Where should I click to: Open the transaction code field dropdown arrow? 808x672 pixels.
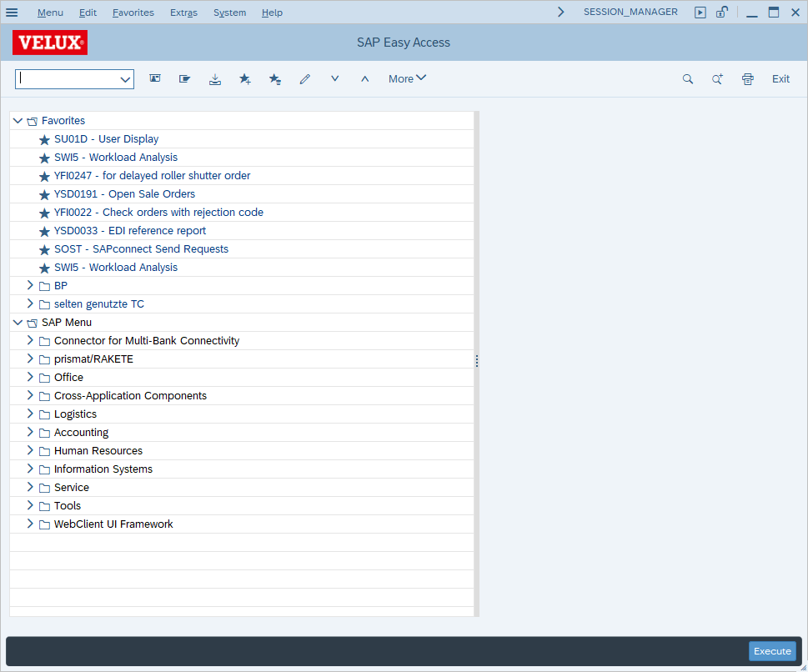(125, 79)
